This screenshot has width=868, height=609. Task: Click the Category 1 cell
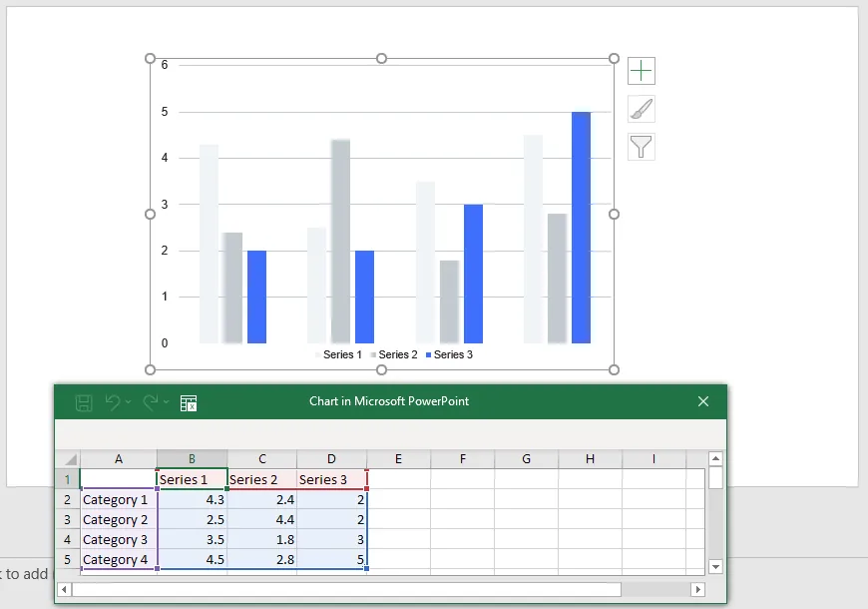119,500
